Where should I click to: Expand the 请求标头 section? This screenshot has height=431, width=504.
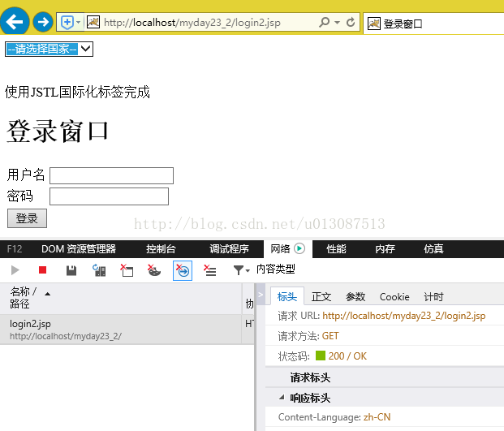pos(310,377)
